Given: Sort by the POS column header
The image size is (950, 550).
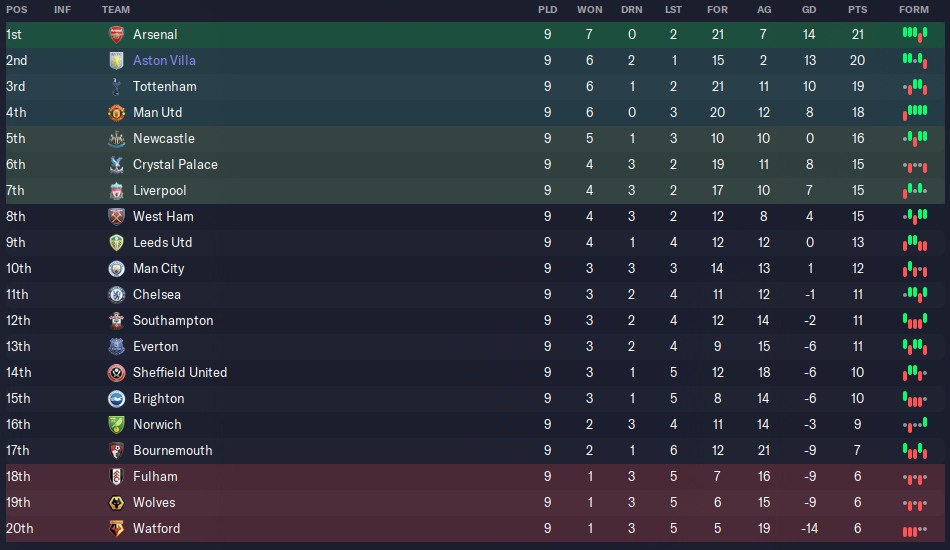Looking at the screenshot, I should tap(17, 10).
